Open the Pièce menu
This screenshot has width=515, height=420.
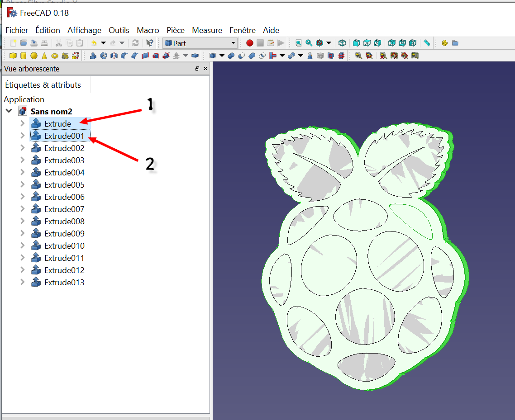pos(176,30)
